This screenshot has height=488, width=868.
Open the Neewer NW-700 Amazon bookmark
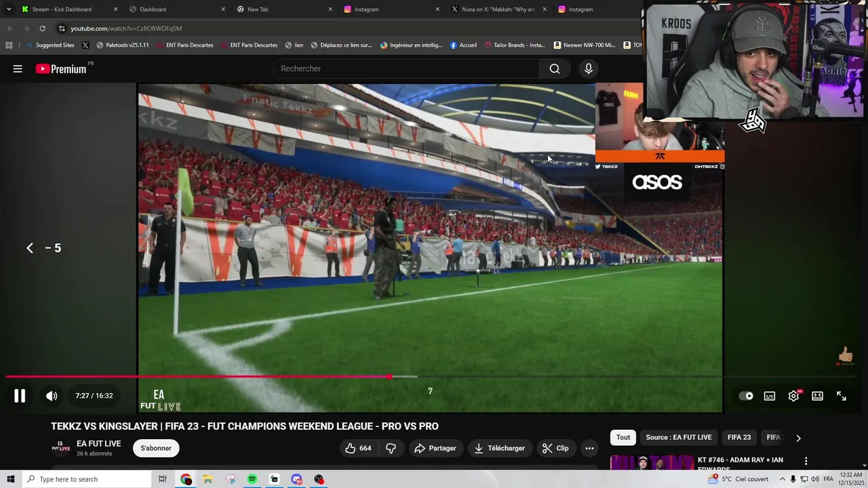[585, 45]
